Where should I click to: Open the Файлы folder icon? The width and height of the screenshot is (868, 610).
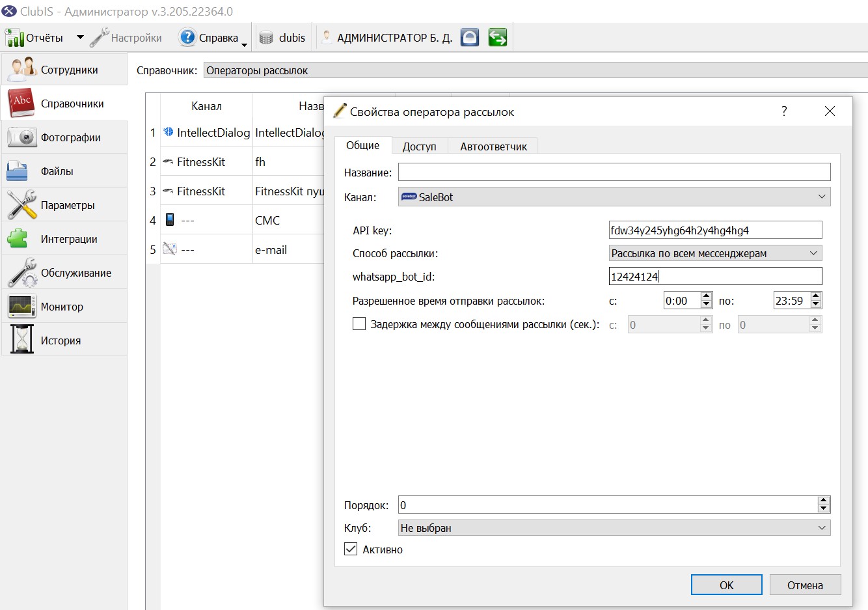17,171
